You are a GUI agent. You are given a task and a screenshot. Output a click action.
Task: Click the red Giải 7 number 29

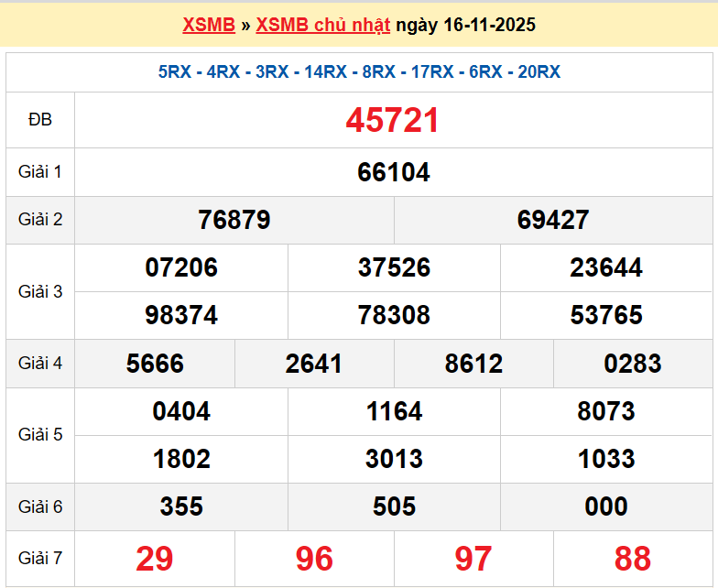point(155,558)
